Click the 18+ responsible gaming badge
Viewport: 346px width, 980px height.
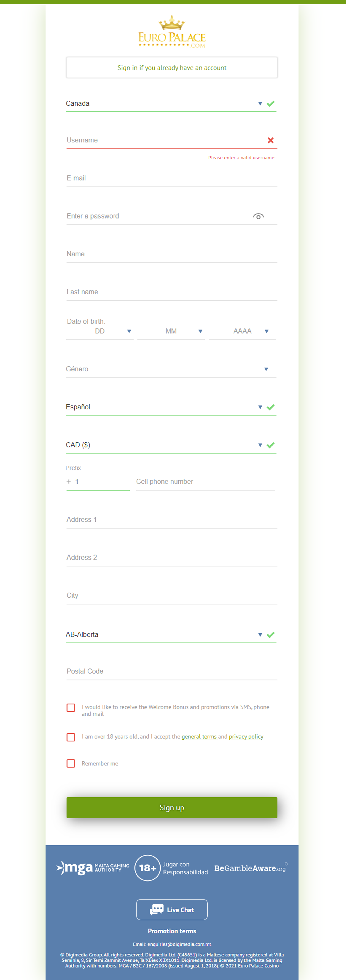(148, 868)
